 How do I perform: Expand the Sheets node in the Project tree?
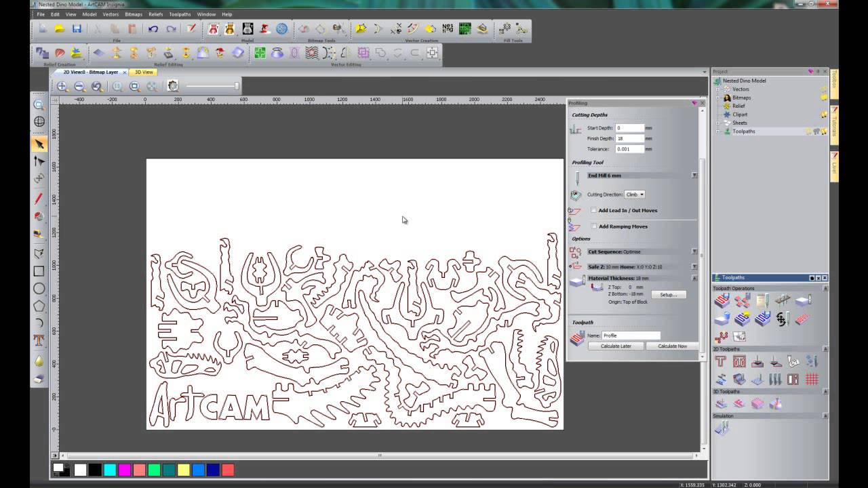(x=718, y=123)
